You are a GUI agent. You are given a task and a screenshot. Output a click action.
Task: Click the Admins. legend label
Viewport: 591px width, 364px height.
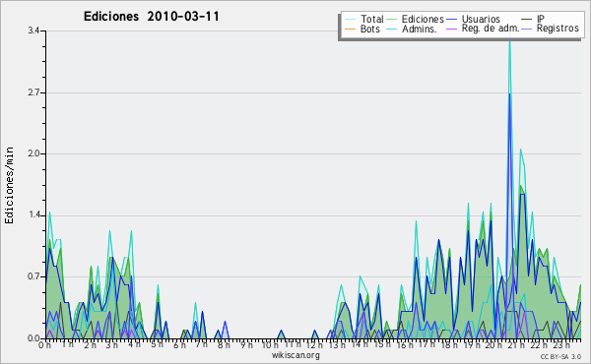pyautogui.click(x=420, y=29)
